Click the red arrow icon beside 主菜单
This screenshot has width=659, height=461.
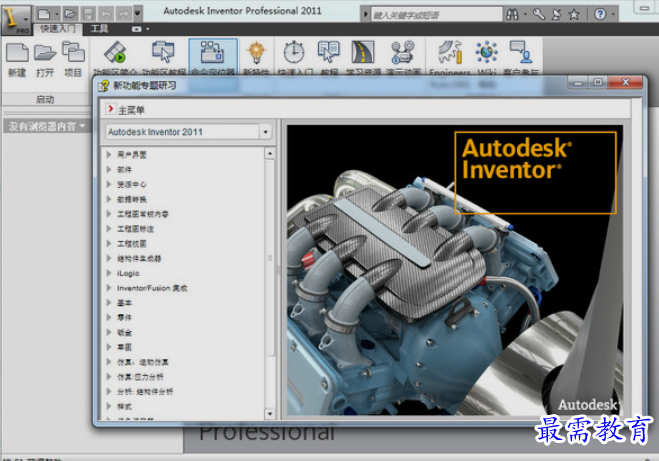pos(111,109)
